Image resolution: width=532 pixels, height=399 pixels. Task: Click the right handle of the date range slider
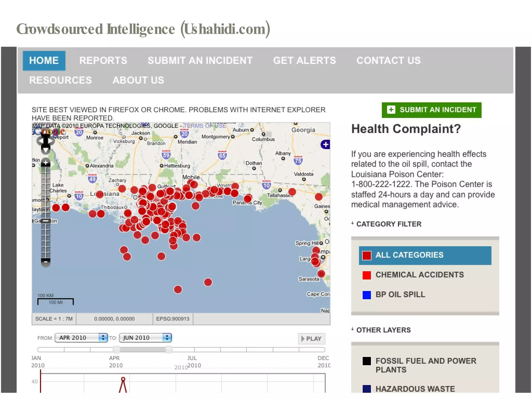pos(169,350)
